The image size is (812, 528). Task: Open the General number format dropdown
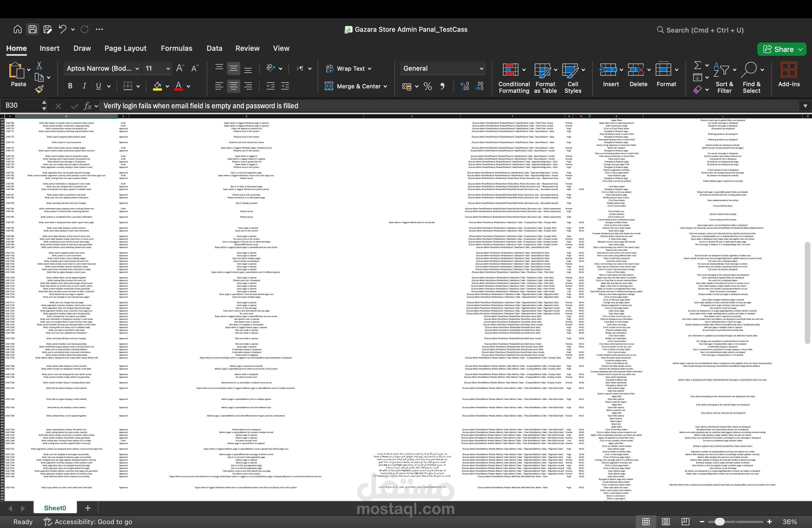coord(482,68)
